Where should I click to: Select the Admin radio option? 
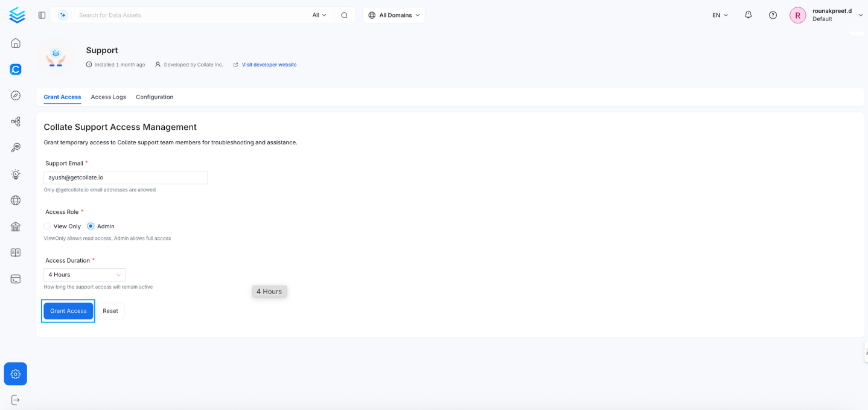coord(91,226)
